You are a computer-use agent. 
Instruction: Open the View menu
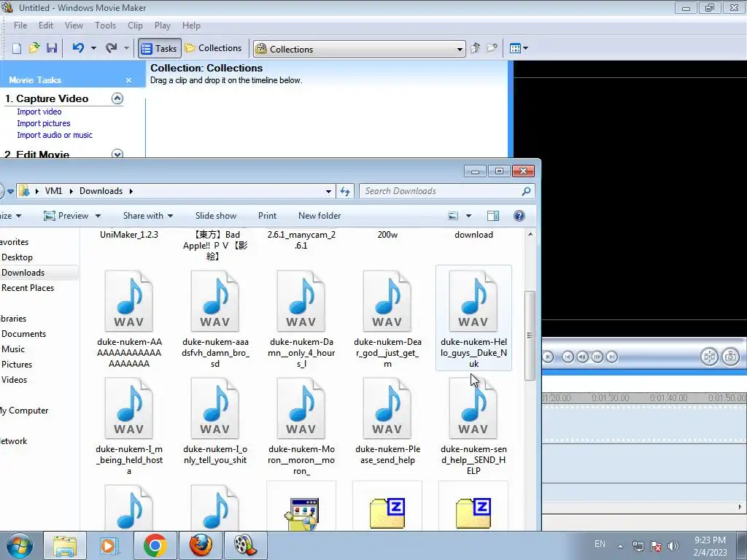[x=74, y=26]
